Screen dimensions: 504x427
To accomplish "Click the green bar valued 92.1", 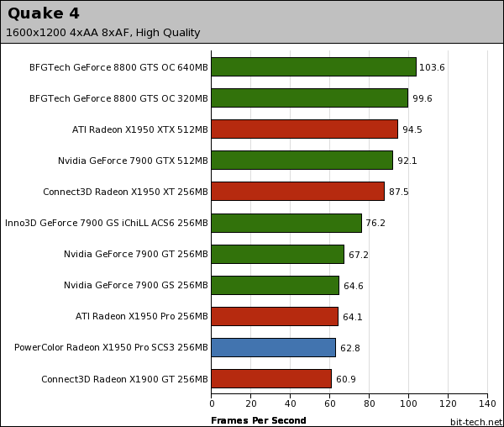I will (x=302, y=160).
